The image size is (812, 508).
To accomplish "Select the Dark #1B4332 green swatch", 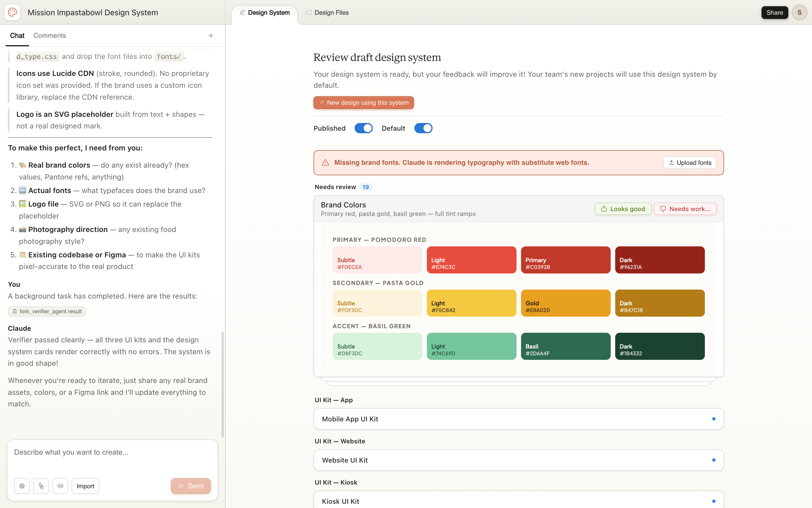I will click(660, 346).
